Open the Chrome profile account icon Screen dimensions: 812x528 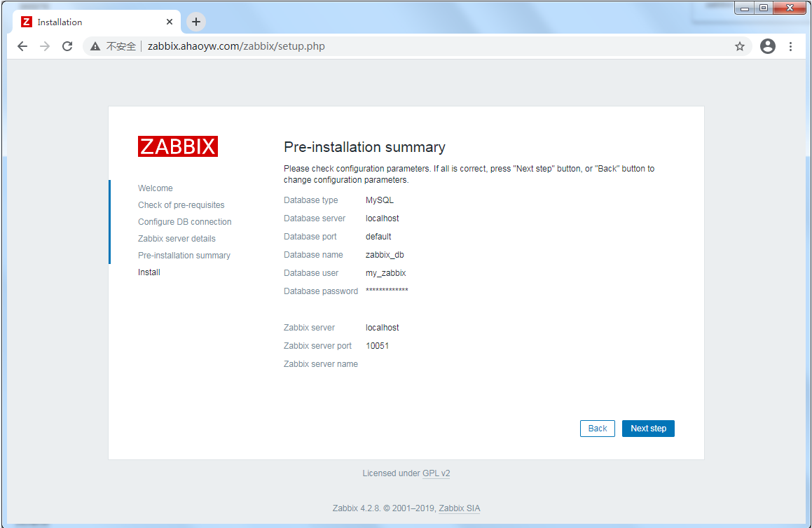768,46
